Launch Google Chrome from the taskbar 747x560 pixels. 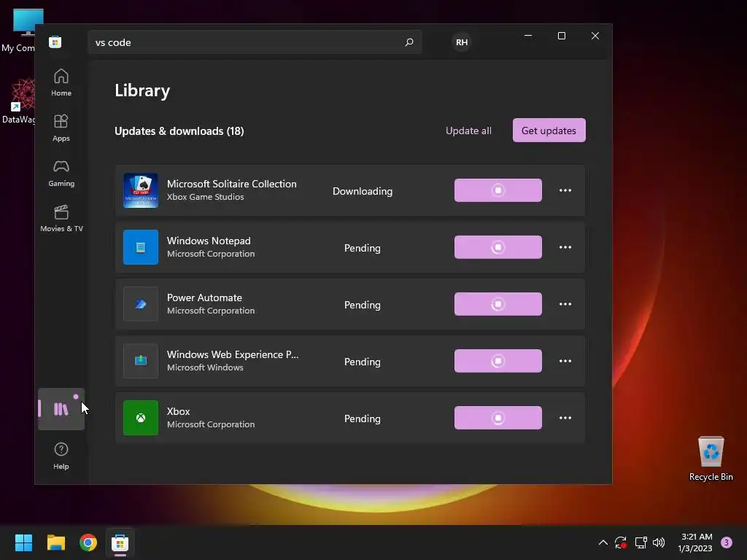(88, 542)
